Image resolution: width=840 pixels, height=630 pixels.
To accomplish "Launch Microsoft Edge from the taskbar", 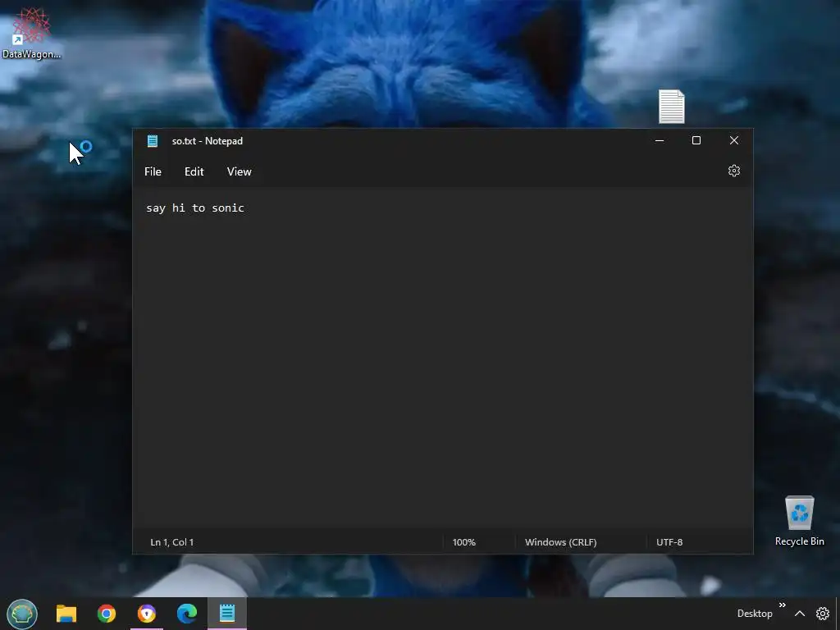I will (187, 614).
